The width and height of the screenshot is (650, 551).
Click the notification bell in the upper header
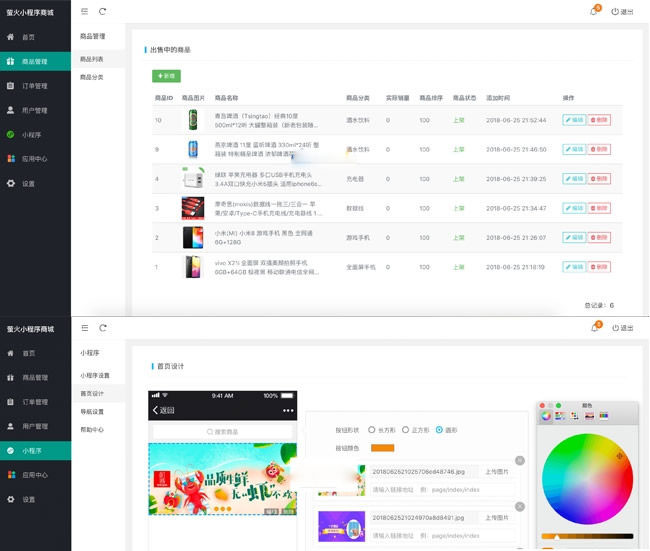click(594, 12)
